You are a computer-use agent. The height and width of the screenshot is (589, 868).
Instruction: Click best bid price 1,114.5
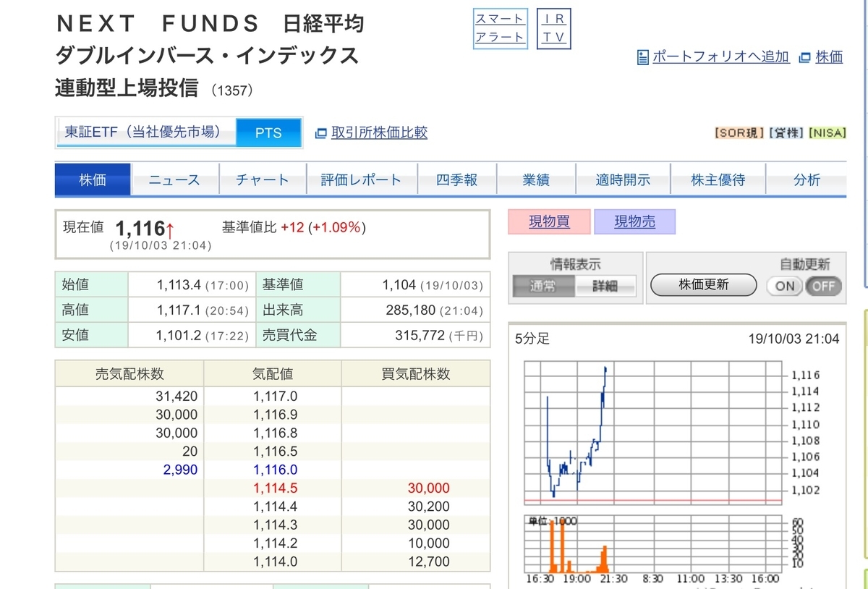click(x=275, y=488)
